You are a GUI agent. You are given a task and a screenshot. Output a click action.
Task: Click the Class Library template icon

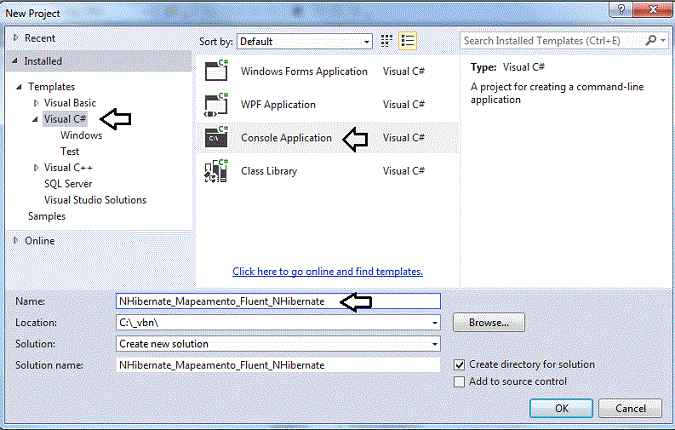pos(217,171)
